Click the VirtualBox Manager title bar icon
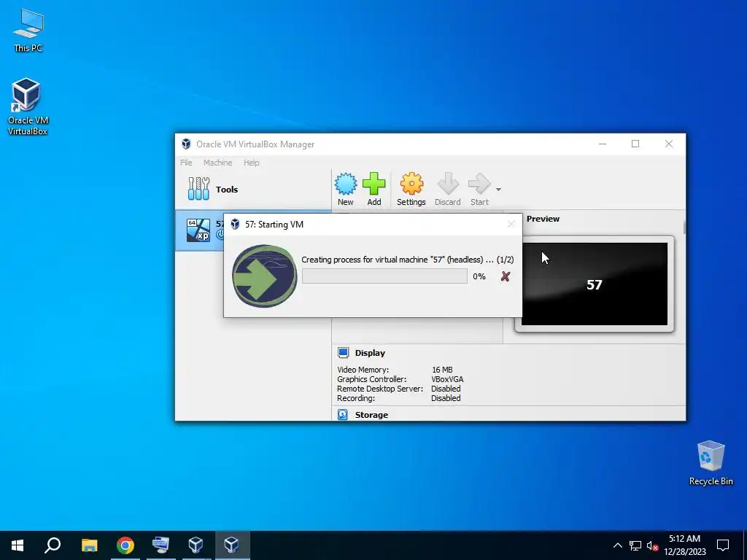This screenshot has width=747, height=560. pyautogui.click(x=186, y=144)
